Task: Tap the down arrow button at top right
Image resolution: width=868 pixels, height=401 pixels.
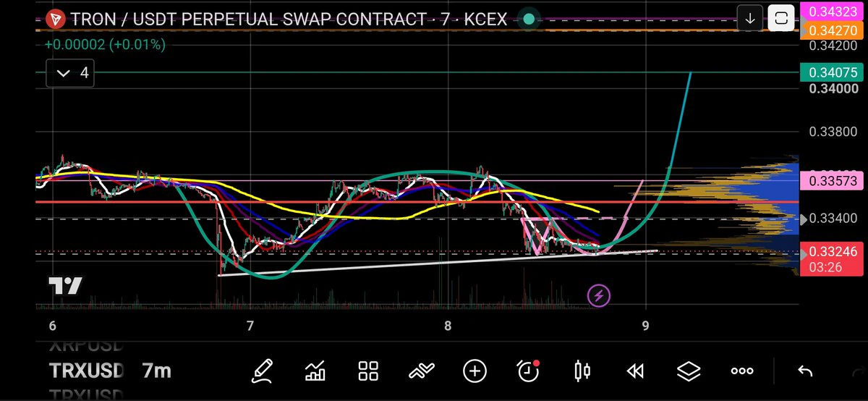Action: tap(750, 19)
